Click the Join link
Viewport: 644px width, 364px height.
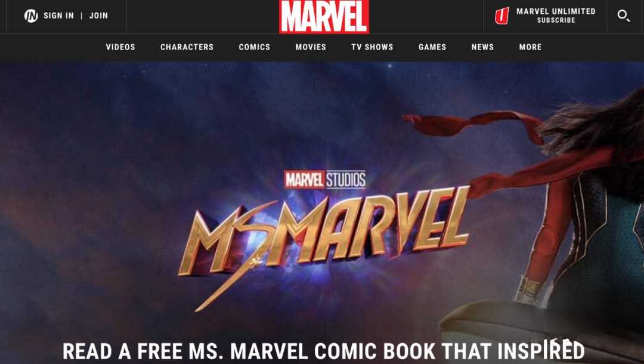[x=98, y=16]
